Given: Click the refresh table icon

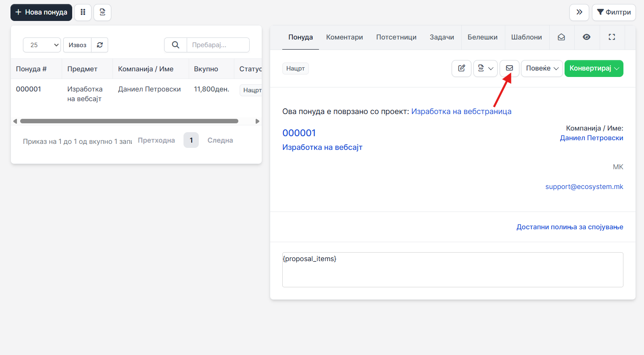Looking at the screenshot, I should (100, 45).
